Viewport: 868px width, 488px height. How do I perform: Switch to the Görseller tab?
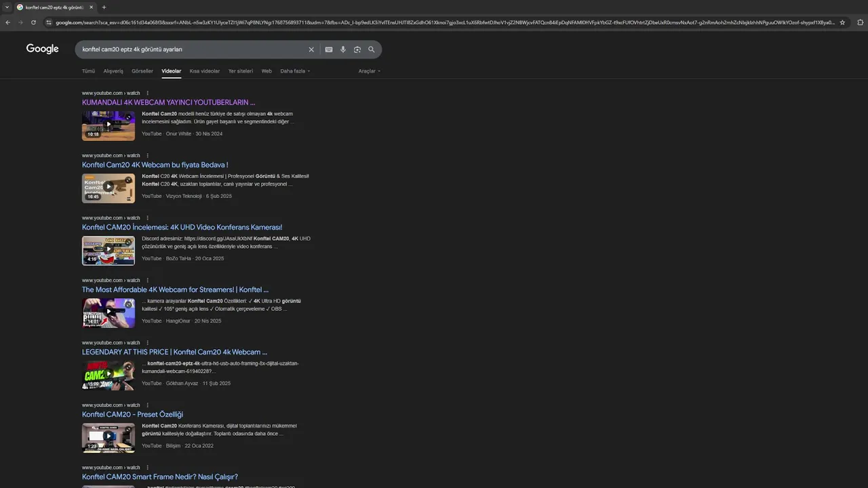coord(142,71)
